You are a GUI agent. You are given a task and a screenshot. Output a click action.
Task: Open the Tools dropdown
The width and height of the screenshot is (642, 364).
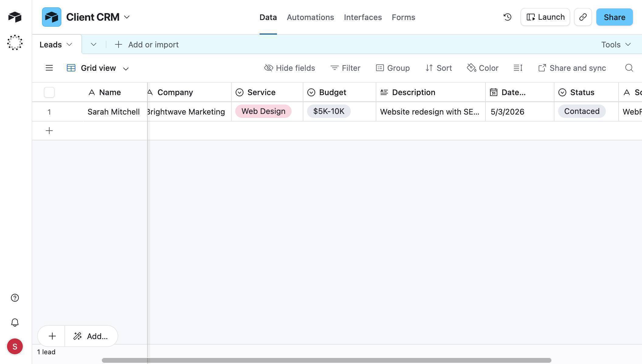615,44
